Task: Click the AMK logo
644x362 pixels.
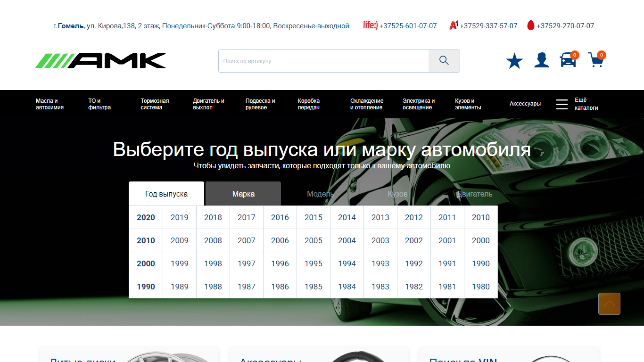Action: (100, 61)
